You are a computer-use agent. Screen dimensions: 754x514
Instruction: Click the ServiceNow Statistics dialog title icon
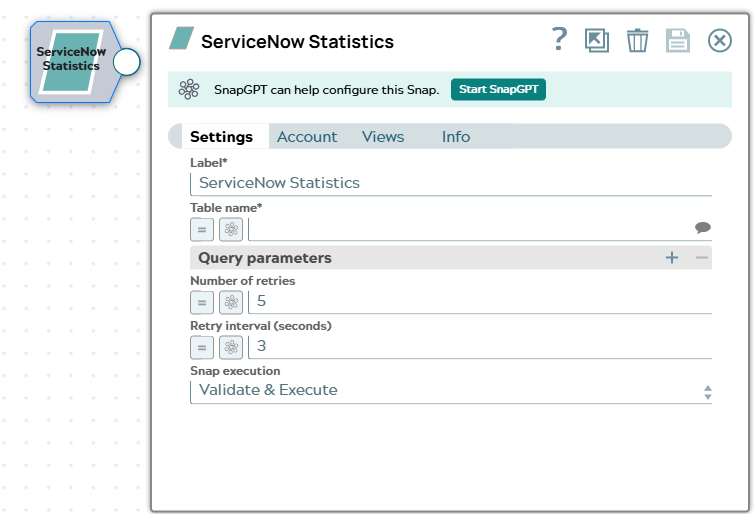tap(181, 38)
